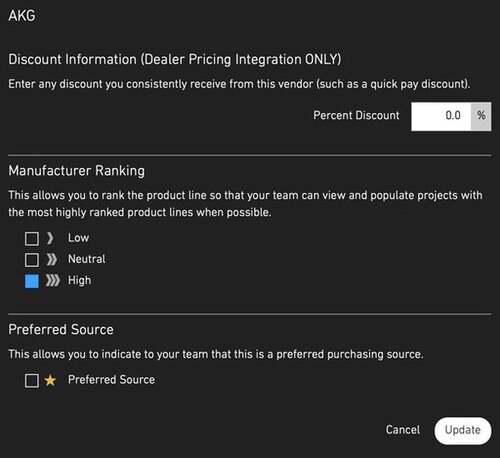Click the Discount Information section heading
The width and height of the screenshot is (500, 458).
(175, 60)
